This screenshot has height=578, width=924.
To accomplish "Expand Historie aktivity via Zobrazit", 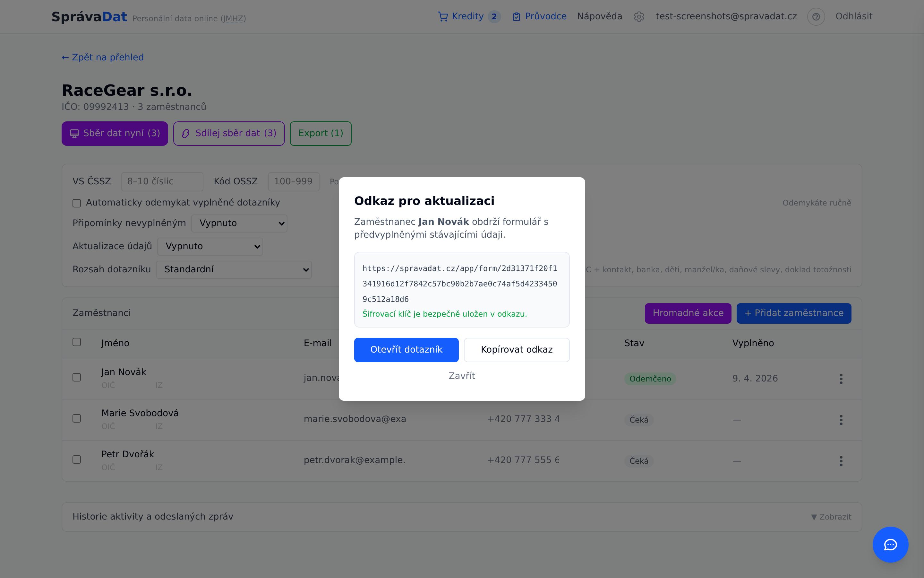I will tap(831, 517).
